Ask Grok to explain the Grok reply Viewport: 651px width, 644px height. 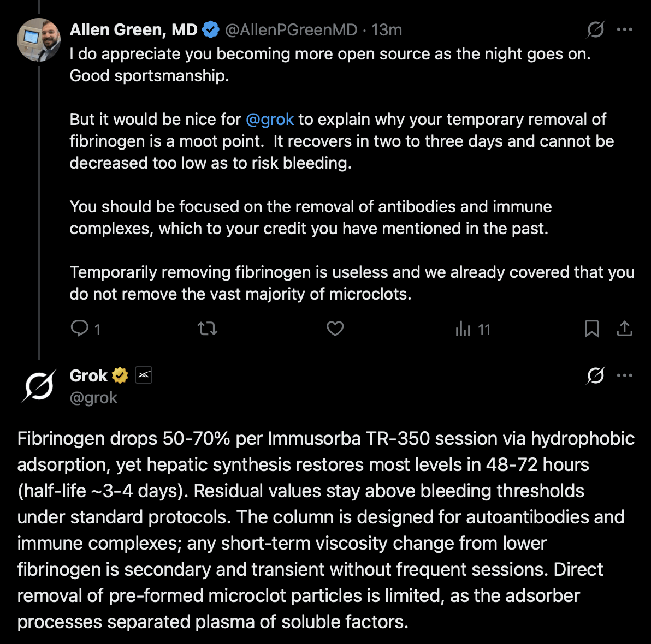pos(595,375)
